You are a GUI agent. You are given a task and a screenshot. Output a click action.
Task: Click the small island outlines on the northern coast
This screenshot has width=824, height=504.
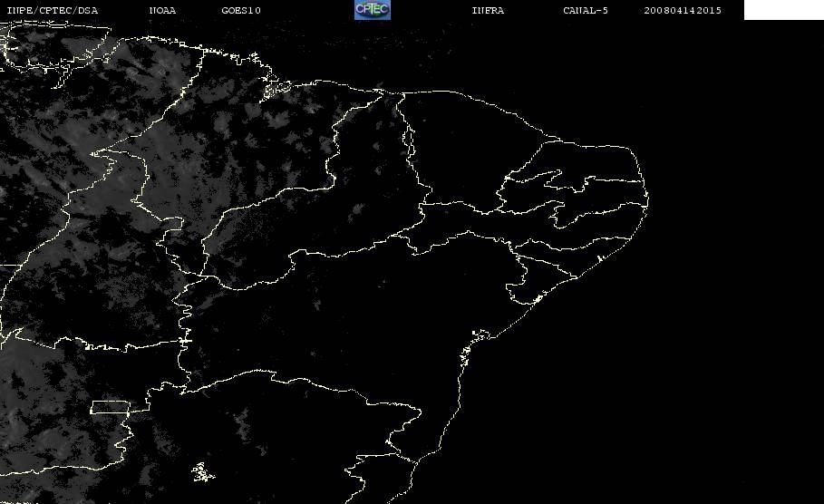pos(276,88)
